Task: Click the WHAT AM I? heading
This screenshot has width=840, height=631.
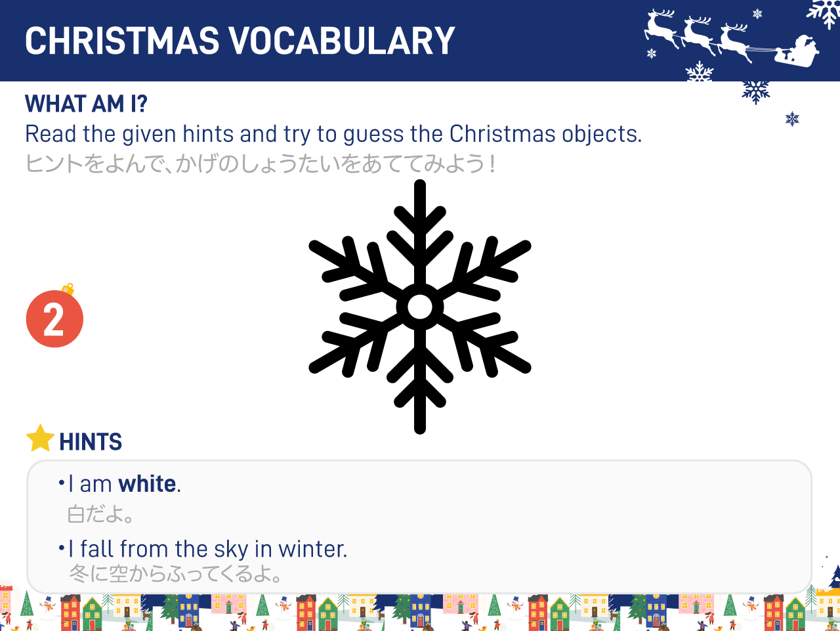Action: coord(86,104)
